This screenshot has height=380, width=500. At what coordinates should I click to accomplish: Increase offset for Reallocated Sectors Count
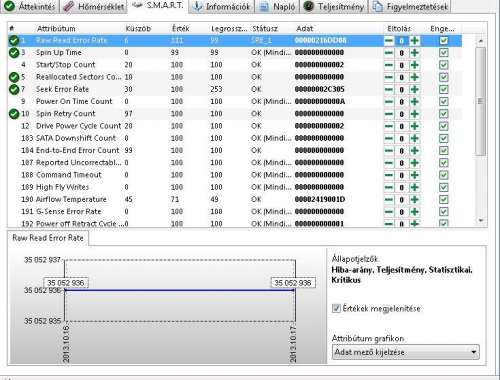(415, 77)
